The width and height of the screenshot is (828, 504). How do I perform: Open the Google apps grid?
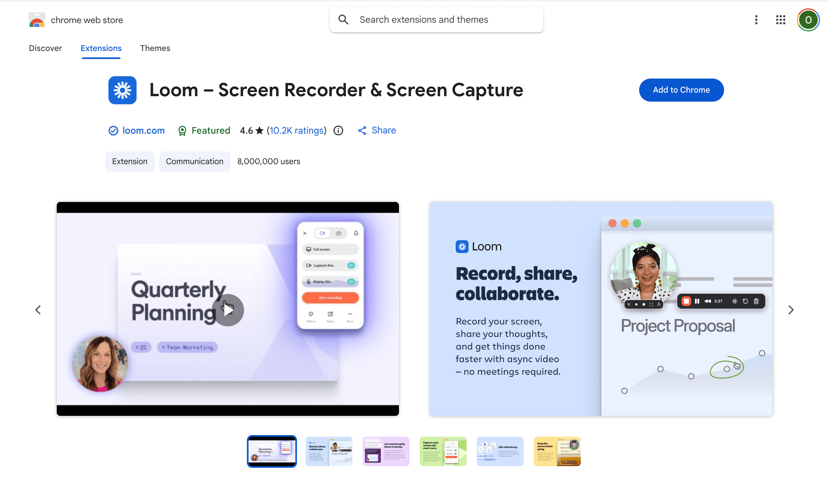point(780,20)
